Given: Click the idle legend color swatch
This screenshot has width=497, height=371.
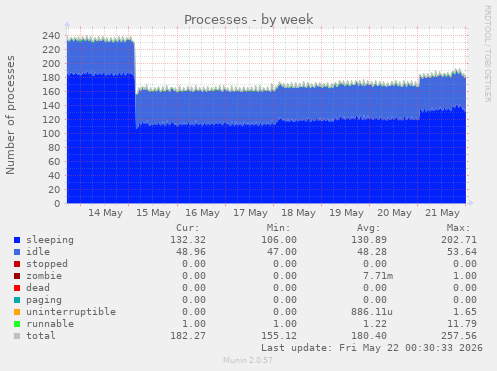Looking at the screenshot, I should click(17, 252).
